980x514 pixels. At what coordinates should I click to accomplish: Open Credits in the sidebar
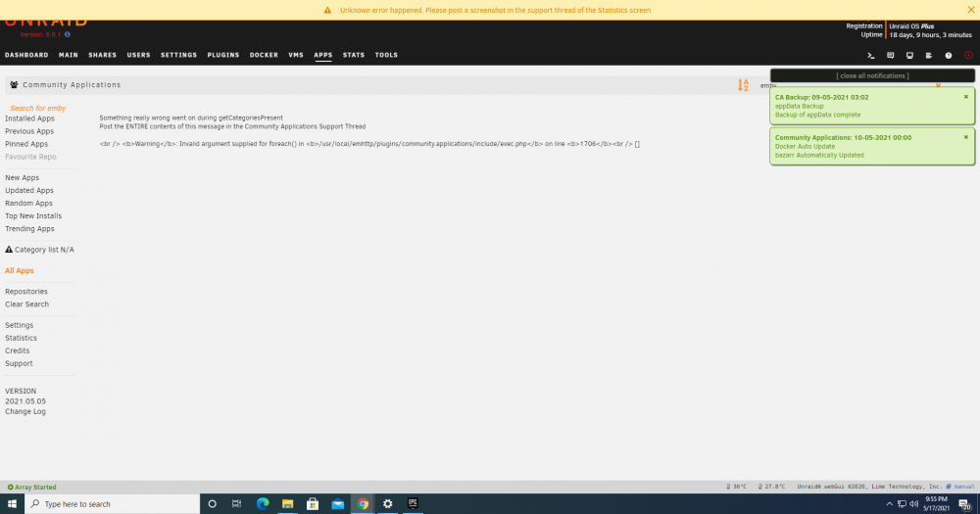17,351
